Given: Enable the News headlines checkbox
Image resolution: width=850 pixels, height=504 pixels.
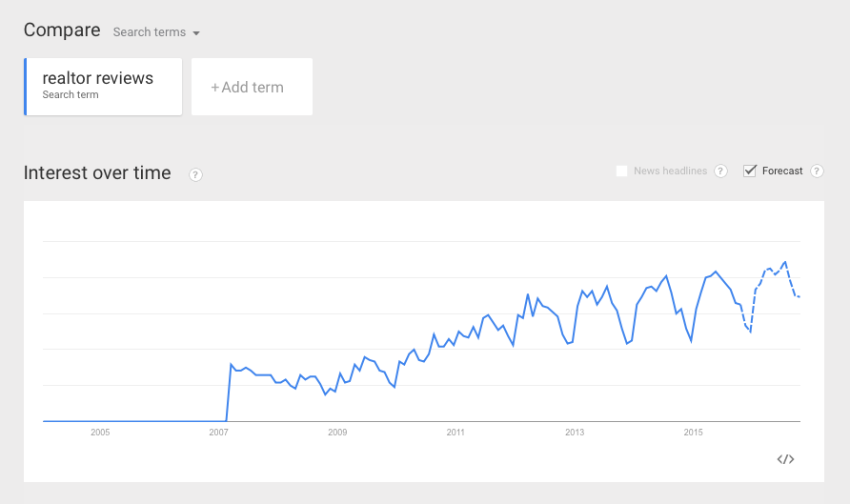Looking at the screenshot, I should 622,171.
